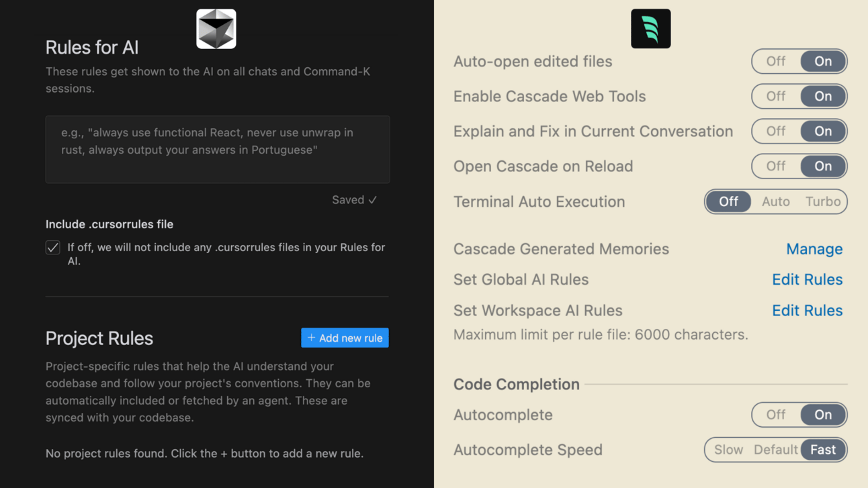
Task: Click Edit Rules for Workspace AI Rules
Action: coord(807,310)
